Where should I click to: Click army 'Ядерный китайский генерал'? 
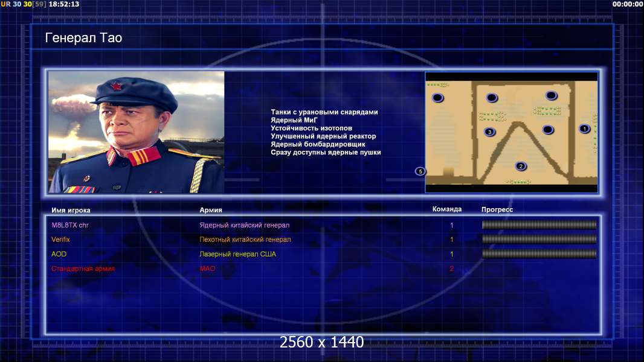click(x=245, y=225)
